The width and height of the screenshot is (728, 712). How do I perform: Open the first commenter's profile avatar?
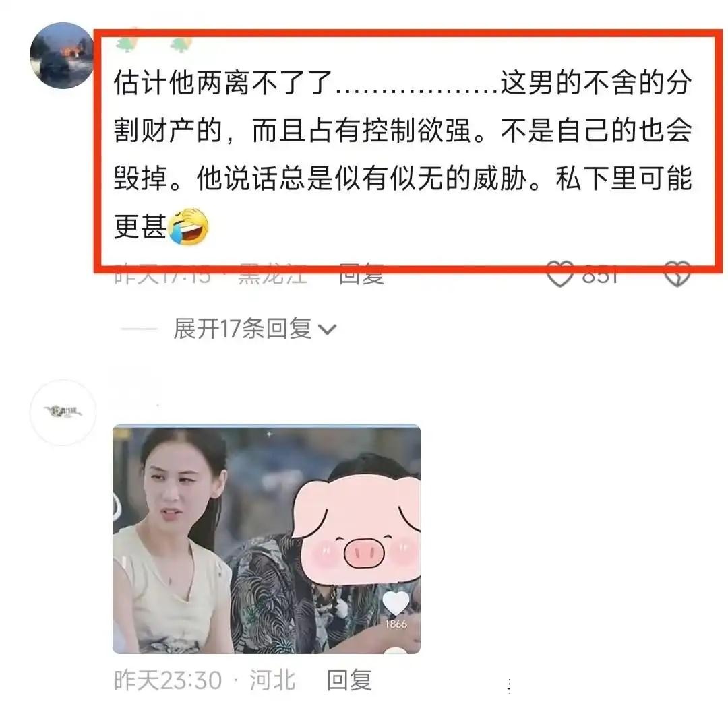[x=62, y=55]
